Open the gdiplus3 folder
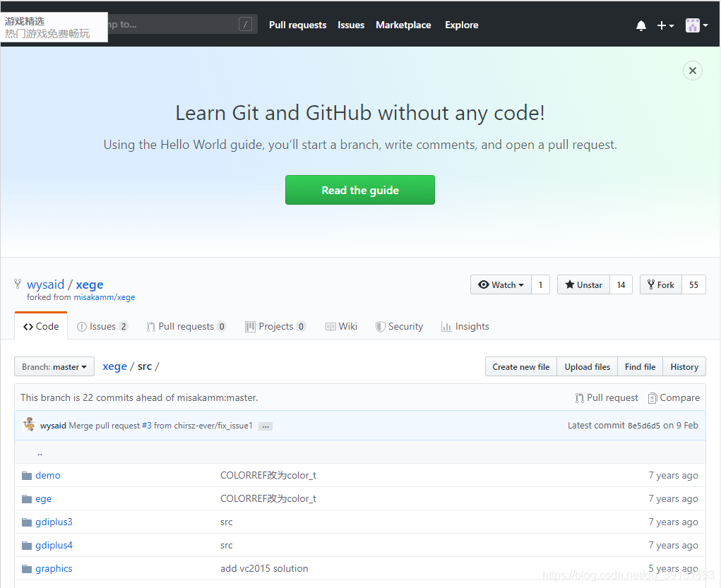This screenshot has height=588, width=721. [54, 522]
